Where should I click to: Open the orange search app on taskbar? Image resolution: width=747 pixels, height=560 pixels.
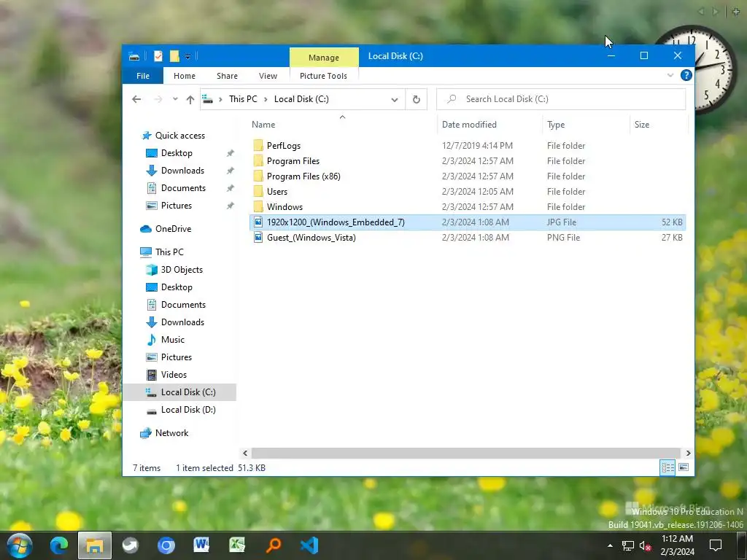click(274, 545)
